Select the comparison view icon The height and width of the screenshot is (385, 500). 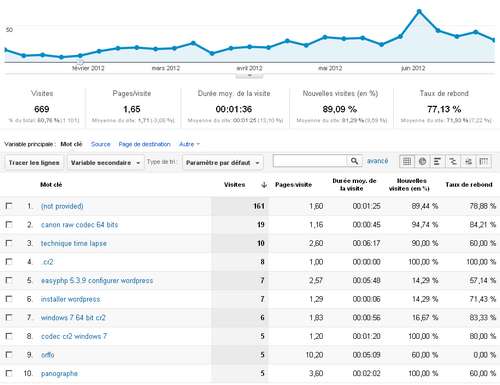click(x=453, y=161)
